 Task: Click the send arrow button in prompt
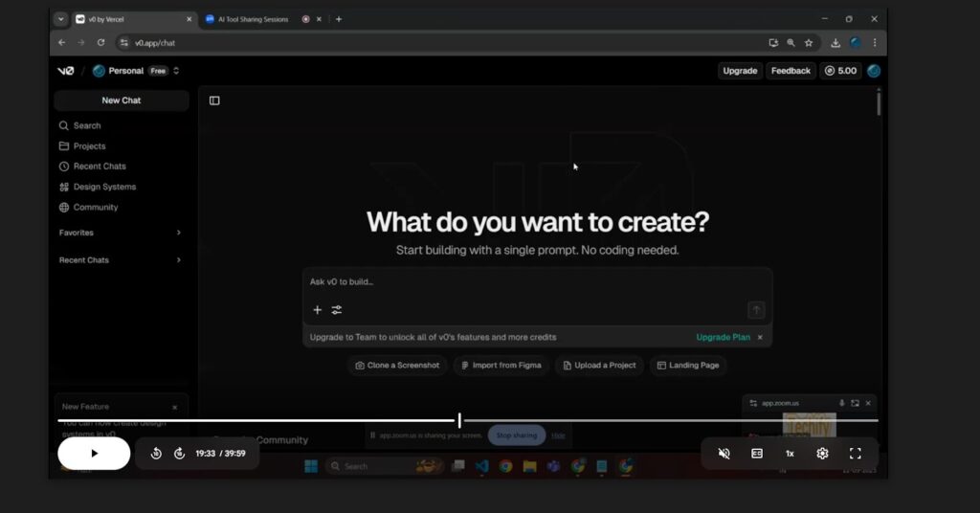[x=756, y=310]
